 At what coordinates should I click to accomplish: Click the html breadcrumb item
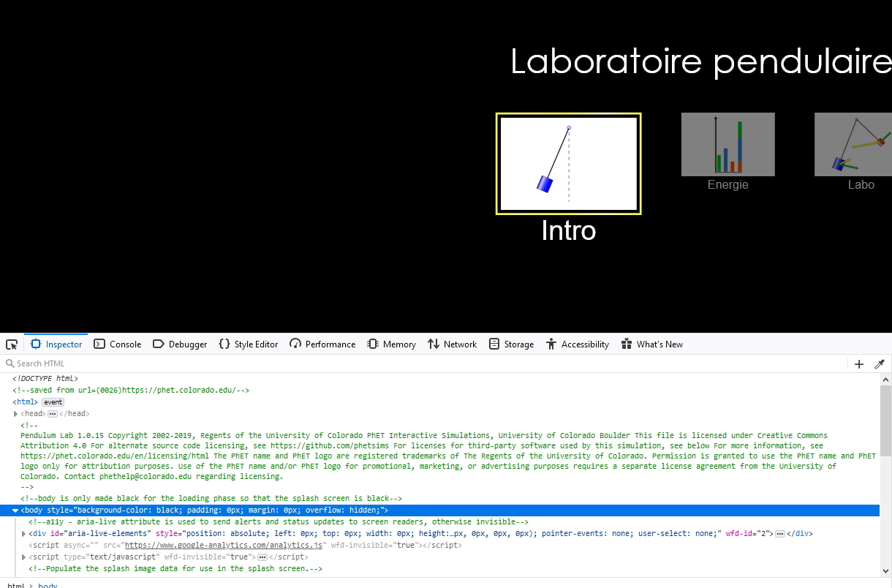pos(15,585)
